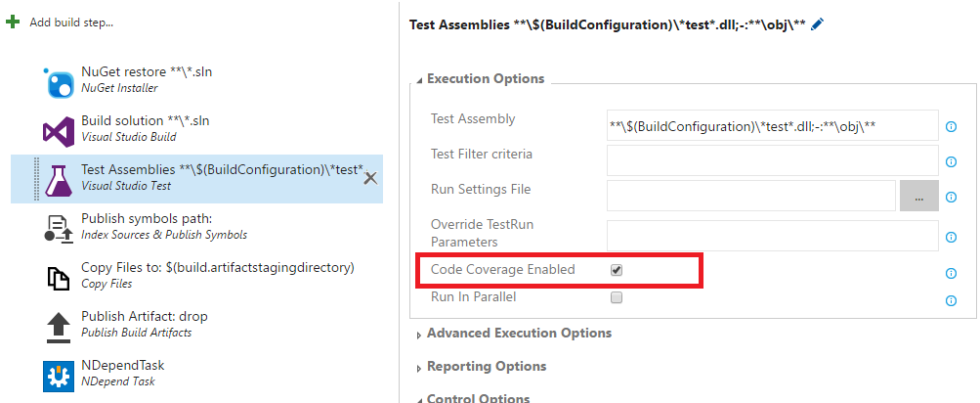Viewport: 980px width, 403px height.
Task: Click the NDependTask step icon
Action: coord(60,375)
